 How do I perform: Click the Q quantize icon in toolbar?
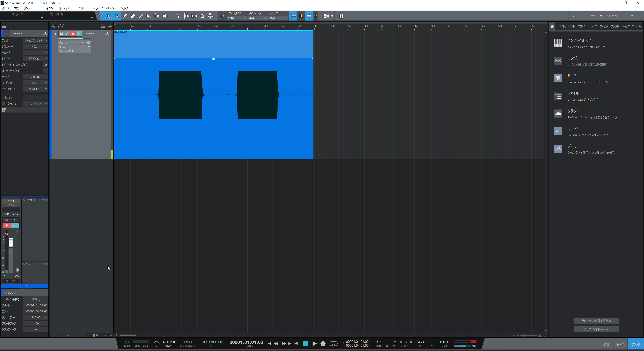click(x=202, y=16)
